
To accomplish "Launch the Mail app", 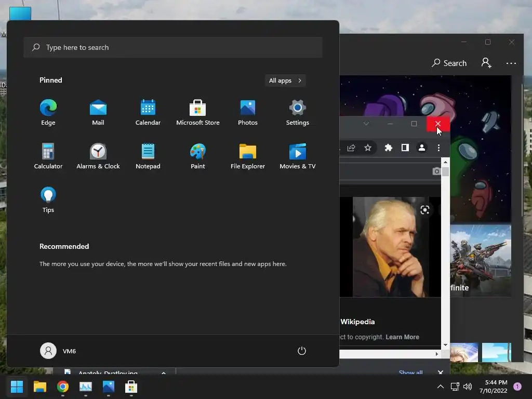I will click(98, 113).
